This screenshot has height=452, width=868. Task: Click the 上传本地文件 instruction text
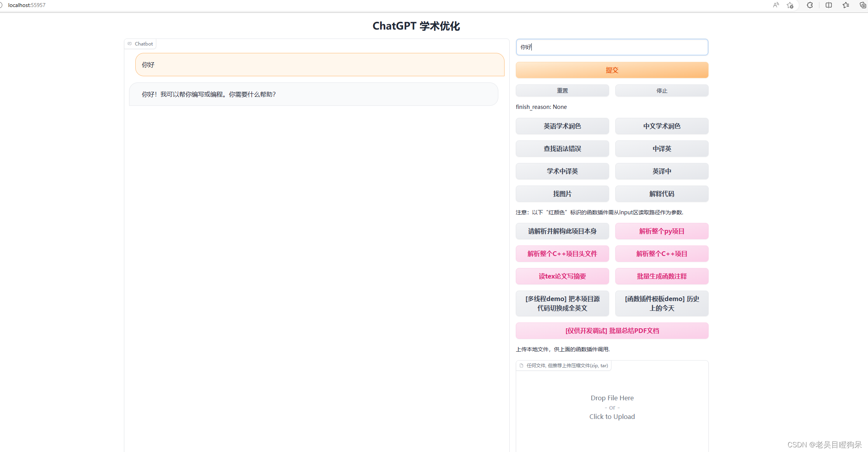coord(562,349)
